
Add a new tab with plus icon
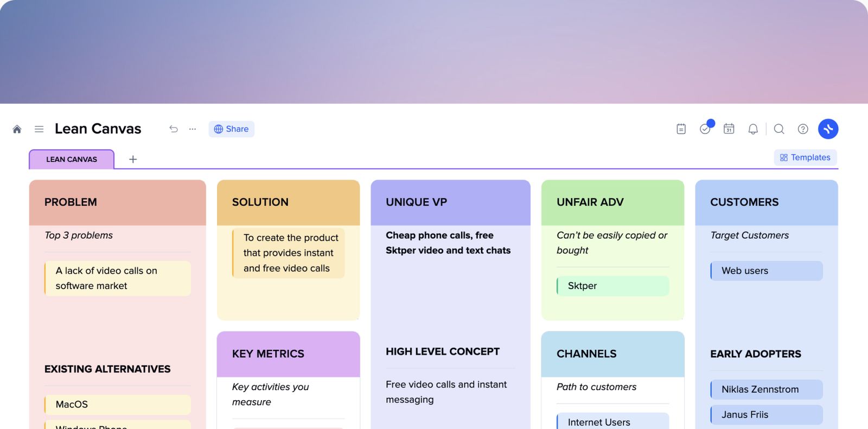click(x=133, y=159)
